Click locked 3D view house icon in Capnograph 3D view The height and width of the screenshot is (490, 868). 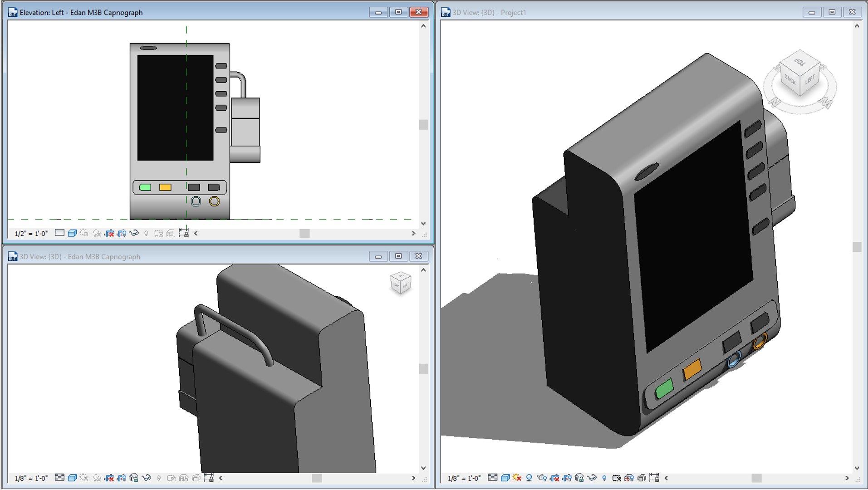[134, 478]
